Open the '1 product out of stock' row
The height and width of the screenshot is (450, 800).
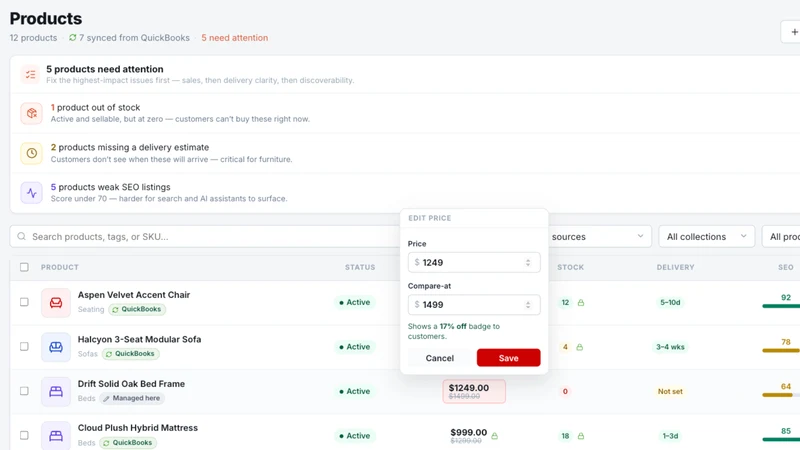(x=405, y=113)
